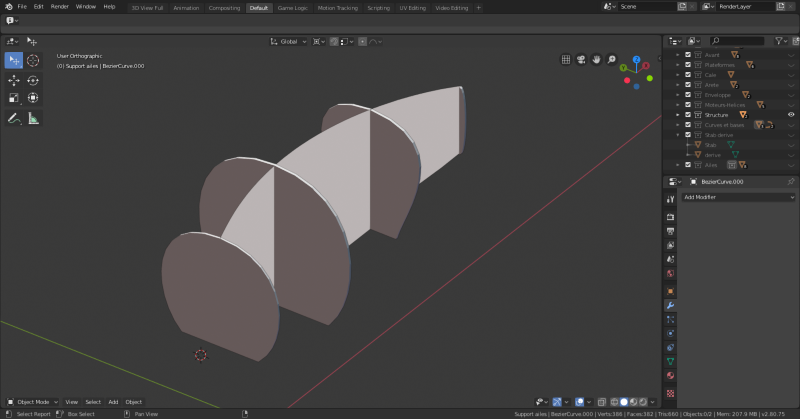Image resolution: width=800 pixels, height=419 pixels.
Task: Select the Move tool
Action: (14, 80)
